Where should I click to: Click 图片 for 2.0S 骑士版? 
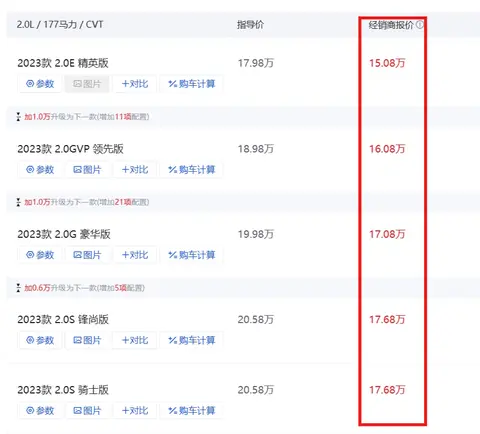tap(87, 411)
